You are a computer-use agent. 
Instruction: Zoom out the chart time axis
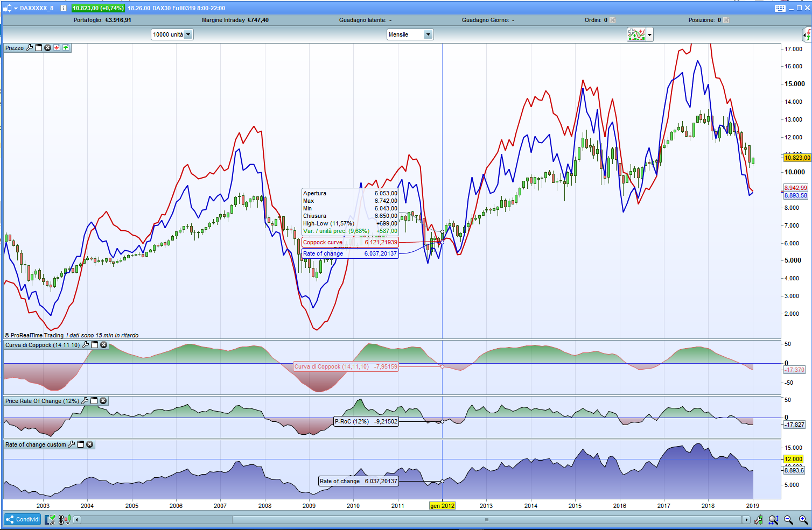tap(788, 520)
